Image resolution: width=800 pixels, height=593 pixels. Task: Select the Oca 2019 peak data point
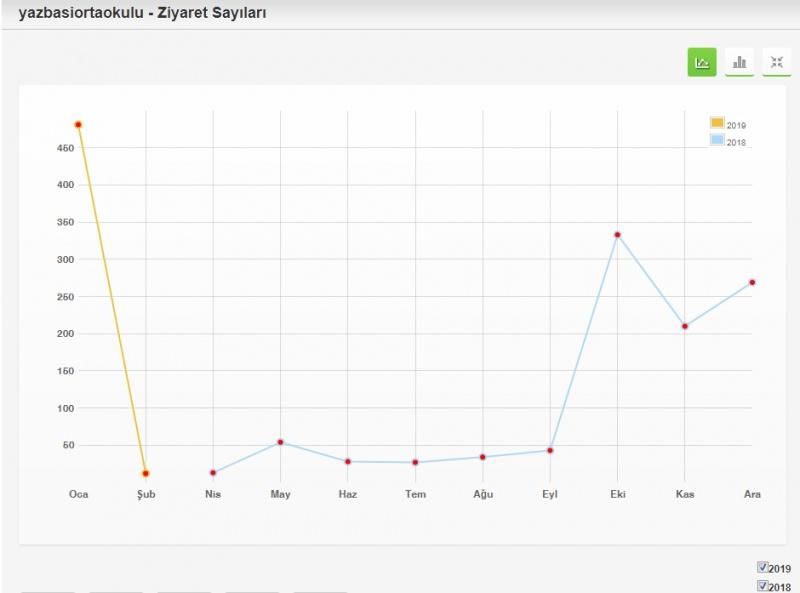[x=78, y=125]
